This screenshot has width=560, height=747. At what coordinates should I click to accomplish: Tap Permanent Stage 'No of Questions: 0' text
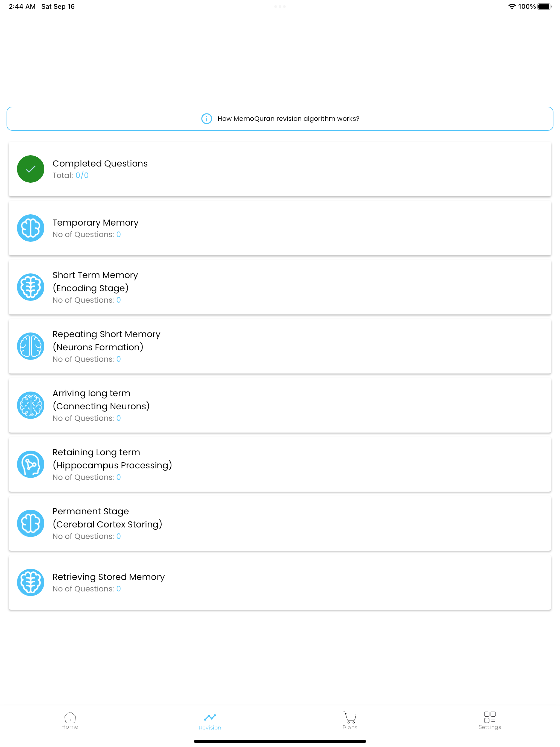pos(86,536)
